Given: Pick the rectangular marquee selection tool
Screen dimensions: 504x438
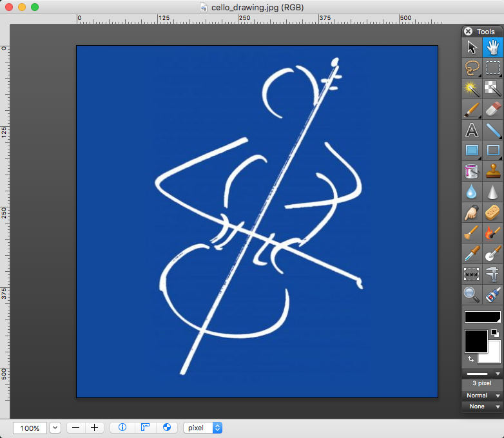Looking at the screenshot, I should 492,68.
